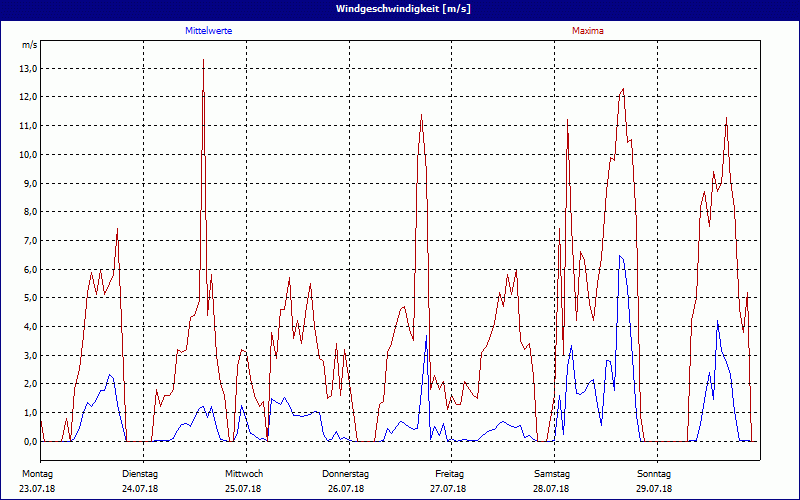Click the 5,0 y-axis tick label
The height and width of the screenshot is (500, 800).
[29, 299]
